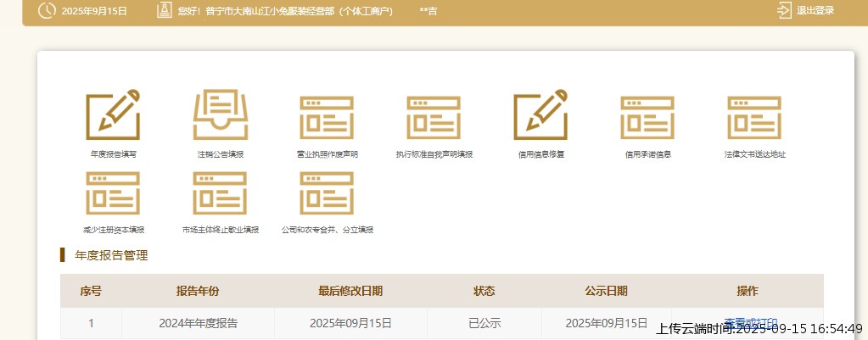Click the 年度报告填写 label
The height and width of the screenshot is (340, 868).
tap(113, 155)
